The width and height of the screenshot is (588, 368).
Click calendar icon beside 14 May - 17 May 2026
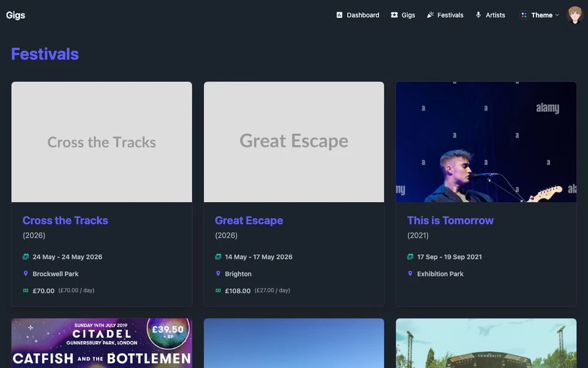[218, 257]
